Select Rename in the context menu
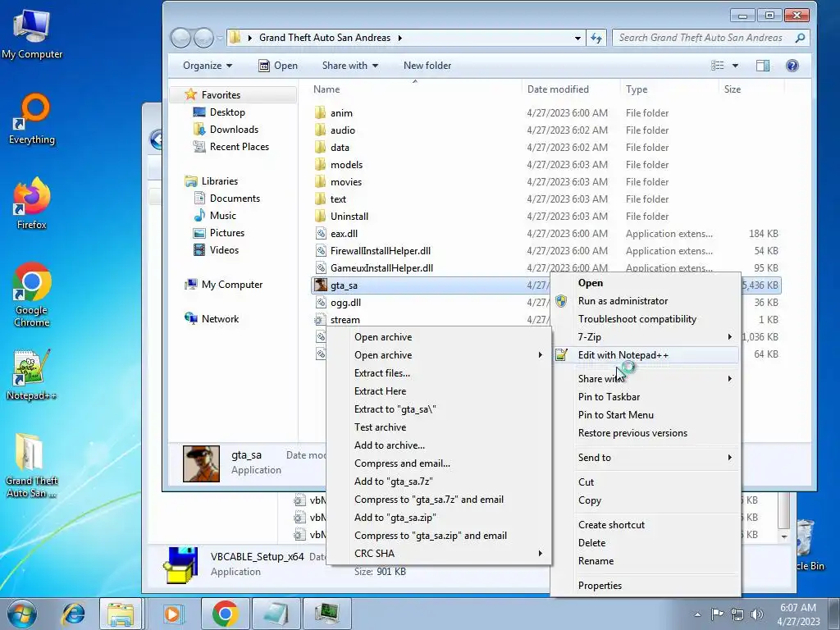 [x=646, y=561]
